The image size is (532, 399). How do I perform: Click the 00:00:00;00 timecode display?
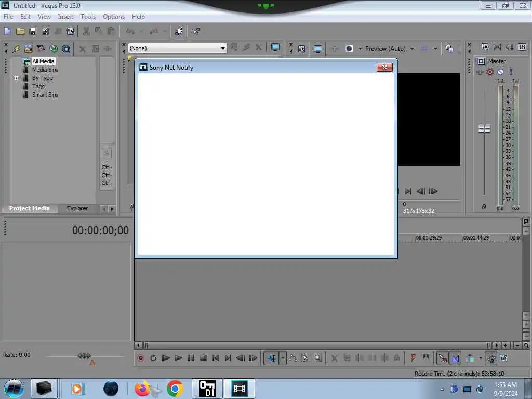coord(100,230)
